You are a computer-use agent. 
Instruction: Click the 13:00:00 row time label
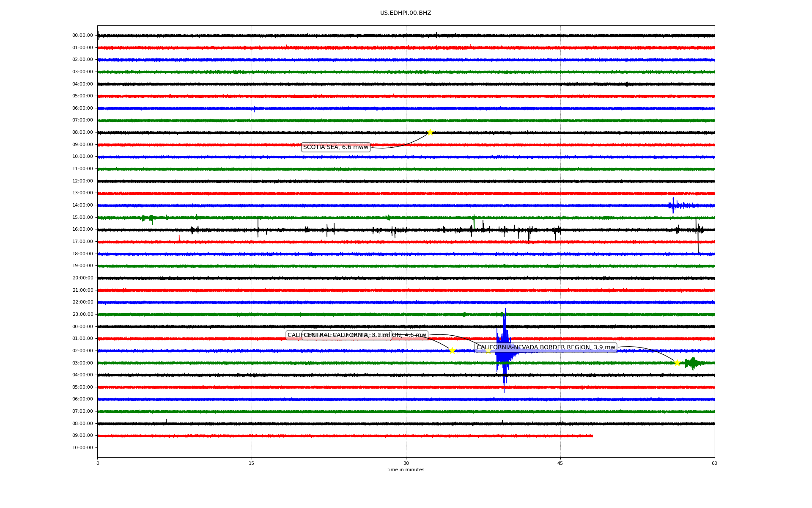click(82, 193)
